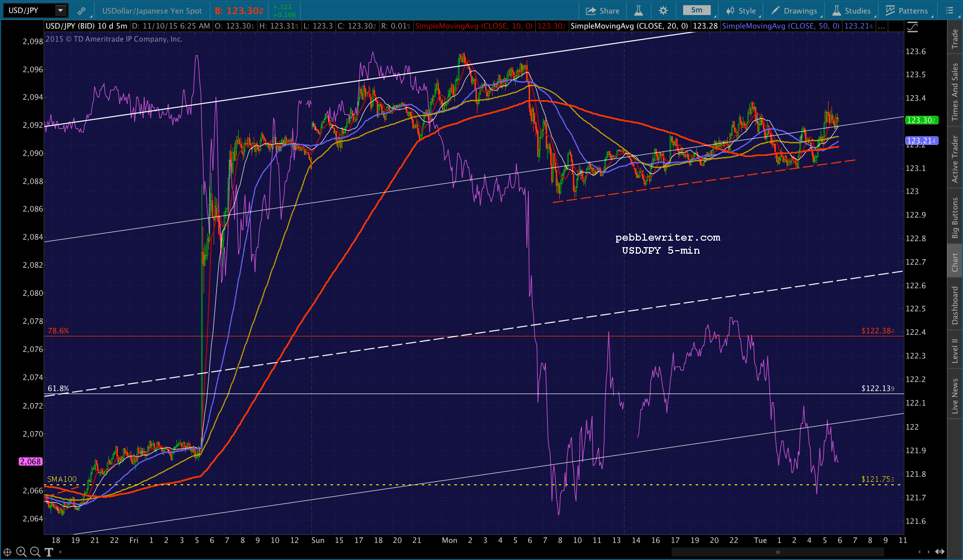Click the expand time axis arrows icon

coord(940,551)
